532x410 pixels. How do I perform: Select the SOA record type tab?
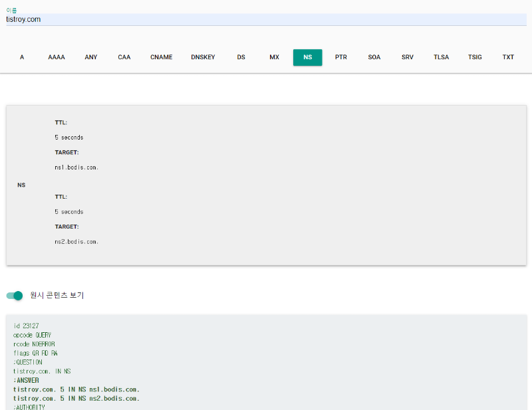[x=374, y=57]
